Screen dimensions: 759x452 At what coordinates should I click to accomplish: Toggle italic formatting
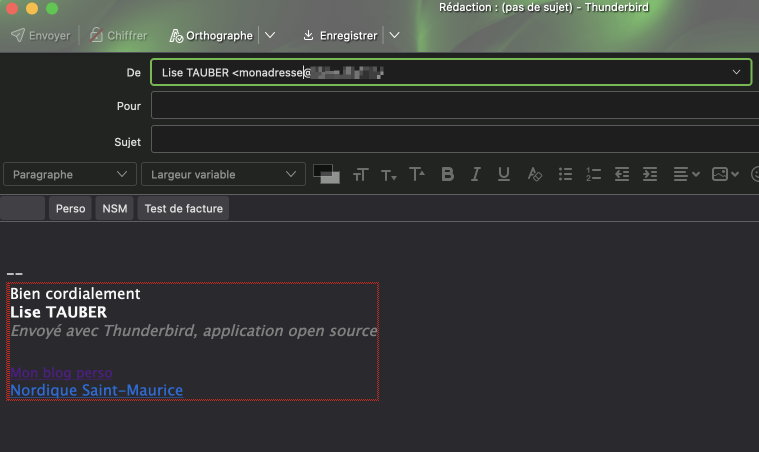point(476,174)
